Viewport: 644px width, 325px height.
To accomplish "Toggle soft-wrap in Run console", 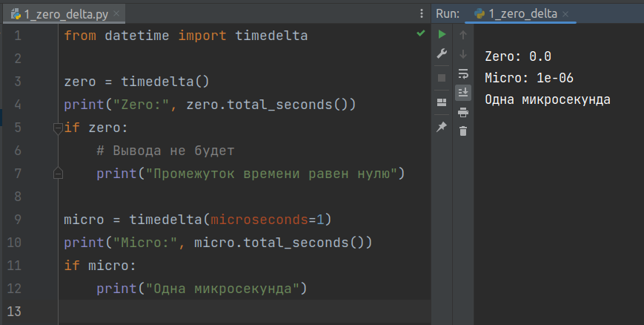I will click(463, 73).
